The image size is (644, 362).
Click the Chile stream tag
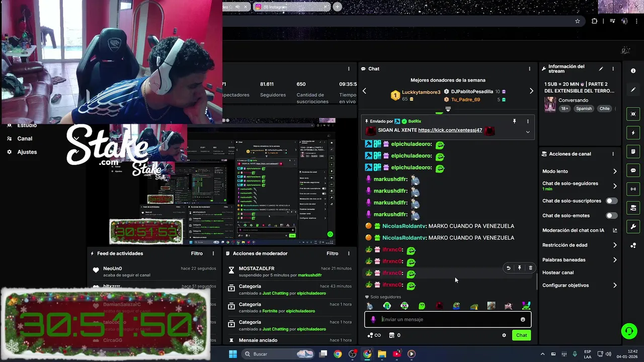click(x=604, y=109)
